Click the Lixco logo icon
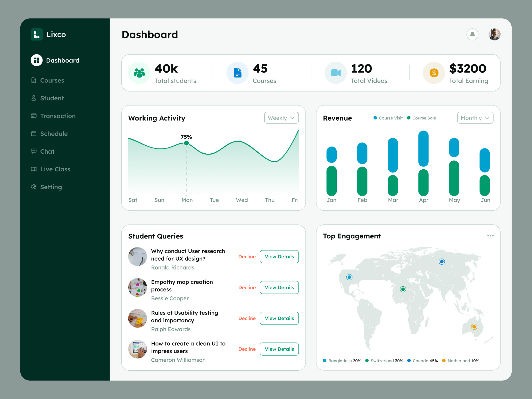This screenshot has width=532, height=399. click(x=37, y=34)
